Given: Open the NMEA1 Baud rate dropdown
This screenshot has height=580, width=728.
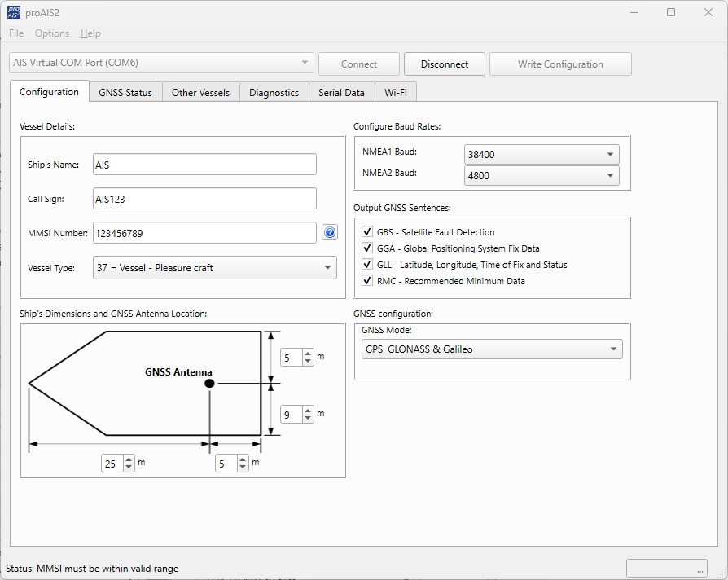Looking at the screenshot, I should click(x=542, y=154).
